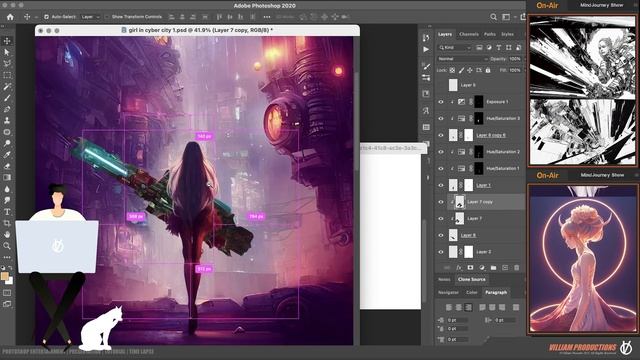
Task: Select the Zoom tool in the toolbox
Action: [7, 246]
